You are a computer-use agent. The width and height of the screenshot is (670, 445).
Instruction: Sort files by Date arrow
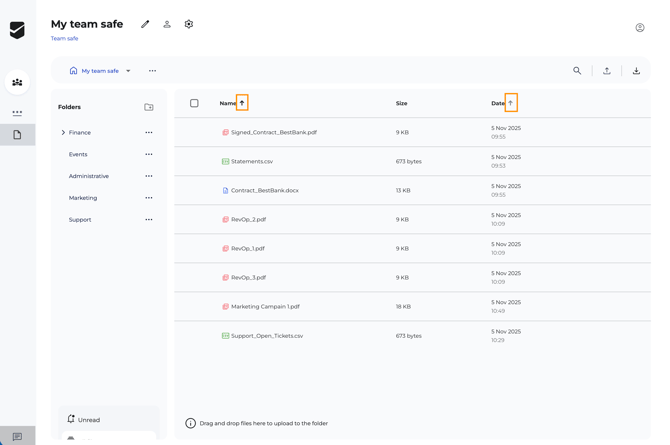click(x=510, y=103)
